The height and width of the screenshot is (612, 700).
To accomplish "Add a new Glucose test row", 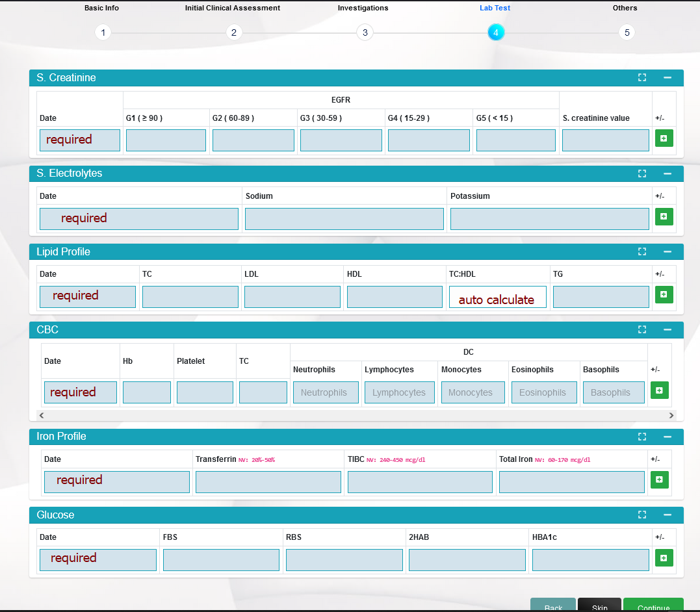I will pos(664,557).
